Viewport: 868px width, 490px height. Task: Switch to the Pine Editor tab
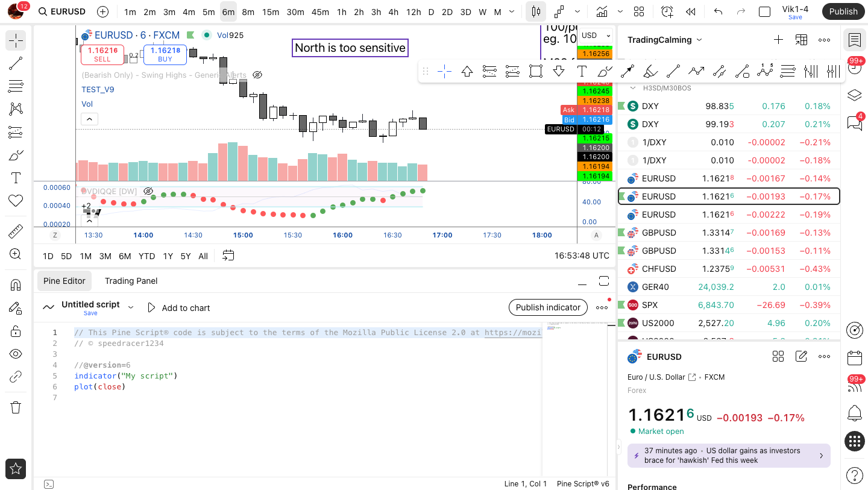click(64, 281)
